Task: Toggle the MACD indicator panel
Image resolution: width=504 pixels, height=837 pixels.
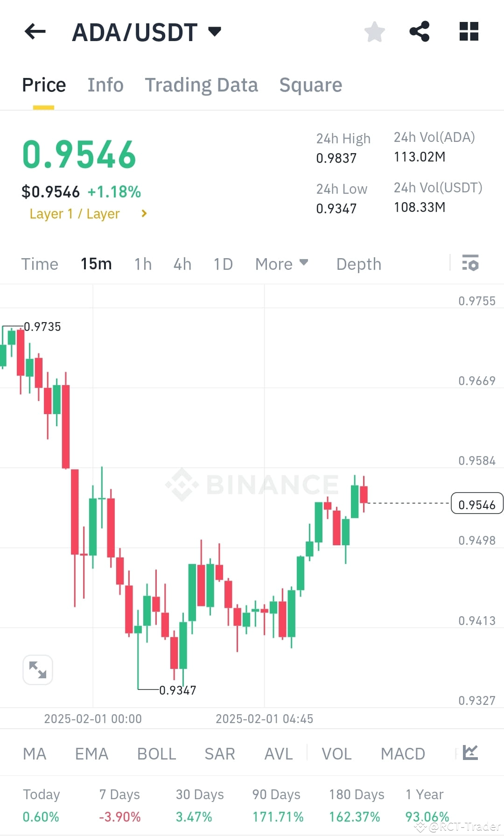Action: [403, 753]
